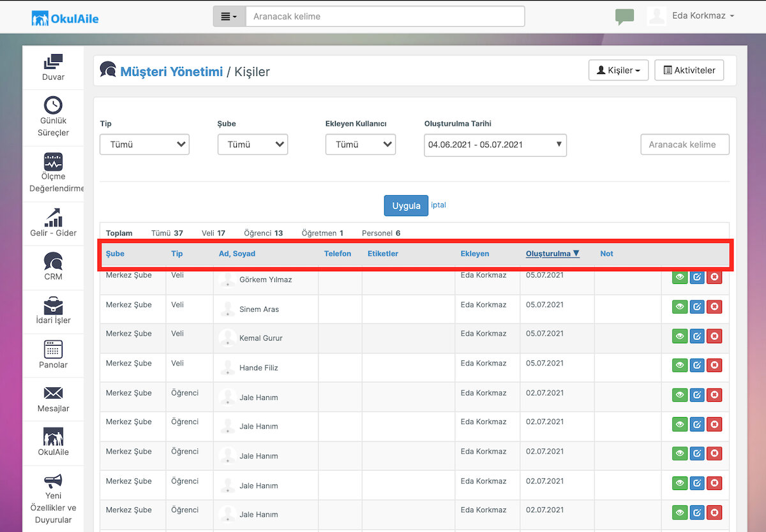The image size is (766, 532).
Task: Delete the Görkem Yılmaz record
Action: click(714, 277)
